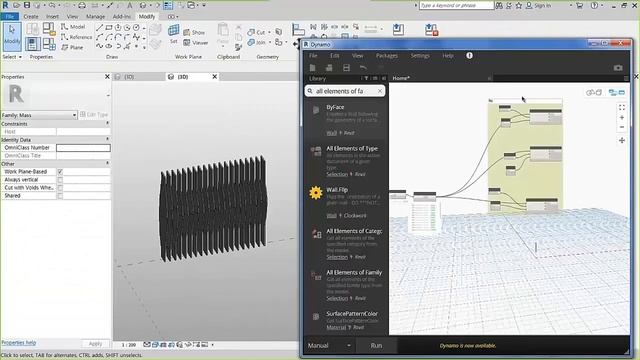
Task: Select the Modify tool in Revit ribbon
Action: click(12, 36)
